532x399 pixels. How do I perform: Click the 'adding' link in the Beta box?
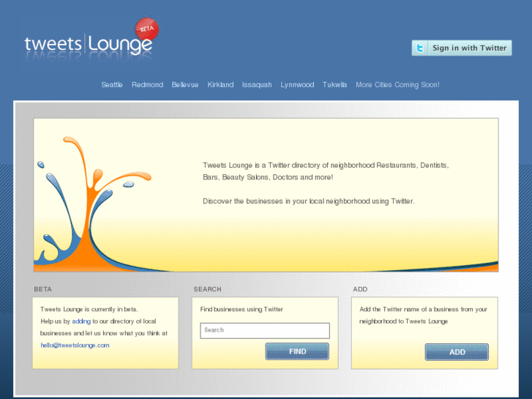[x=81, y=321]
